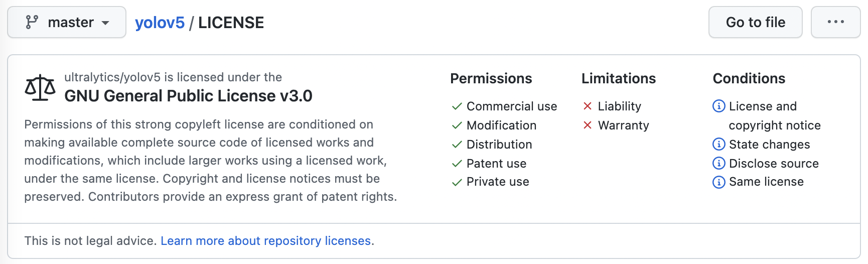868x264 pixels.
Task: Click the info icon beside Disclose source
Action: click(x=718, y=163)
